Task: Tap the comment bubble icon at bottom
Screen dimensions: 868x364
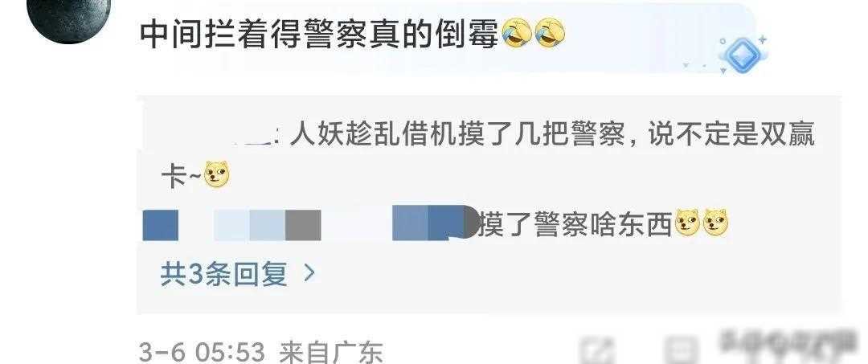Action: point(682,350)
